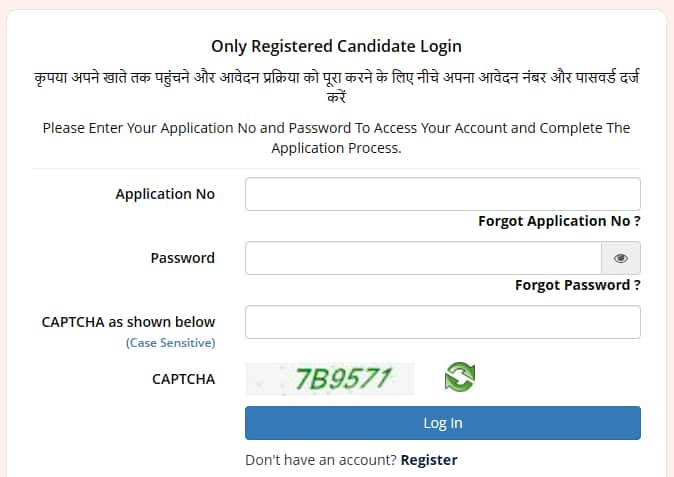Focus the Application No input field
Image resolution: width=674 pixels, height=477 pixels.
pos(442,194)
